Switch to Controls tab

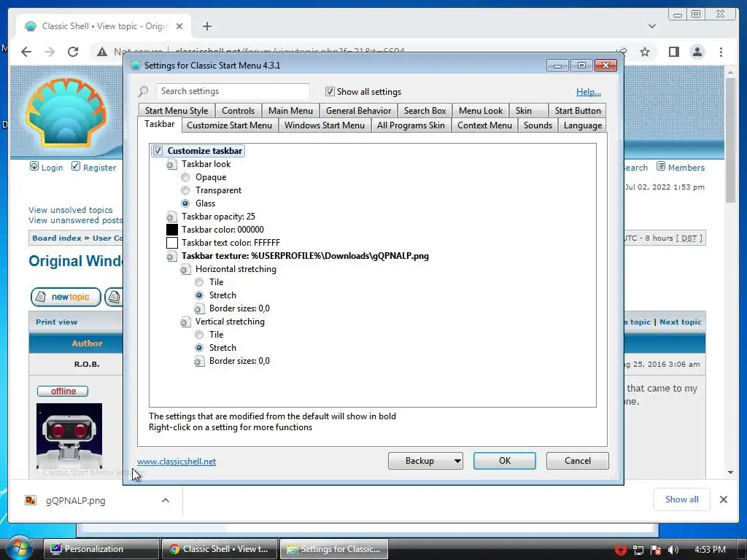coord(239,111)
